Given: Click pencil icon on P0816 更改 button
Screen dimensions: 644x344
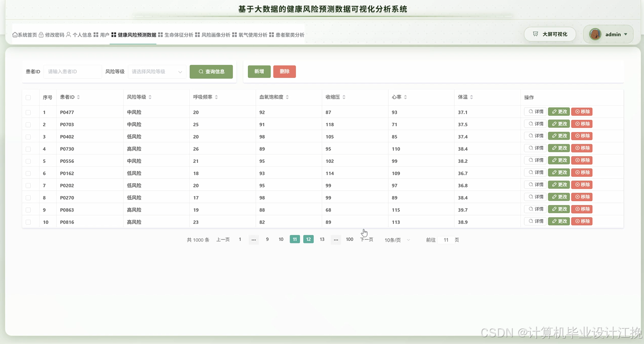Looking at the screenshot, I should 555,221.
